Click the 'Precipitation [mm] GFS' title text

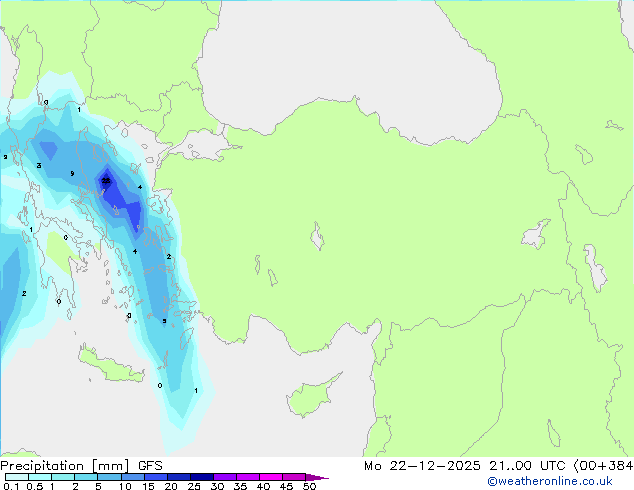pos(81,466)
